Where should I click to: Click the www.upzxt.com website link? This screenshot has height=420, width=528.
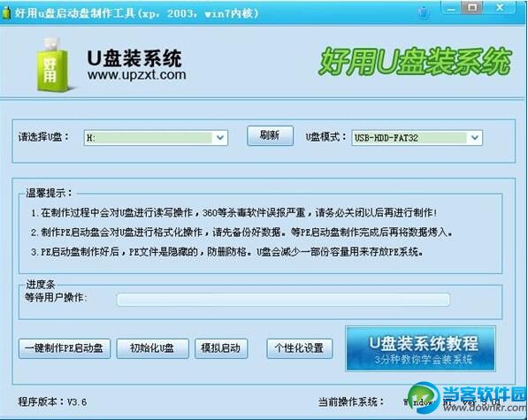click(137, 74)
